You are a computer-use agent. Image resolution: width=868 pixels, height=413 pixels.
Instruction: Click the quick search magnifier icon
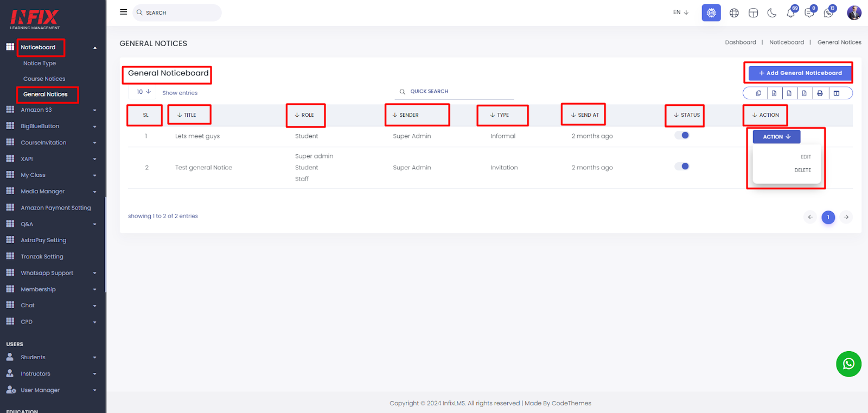coord(403,92)
